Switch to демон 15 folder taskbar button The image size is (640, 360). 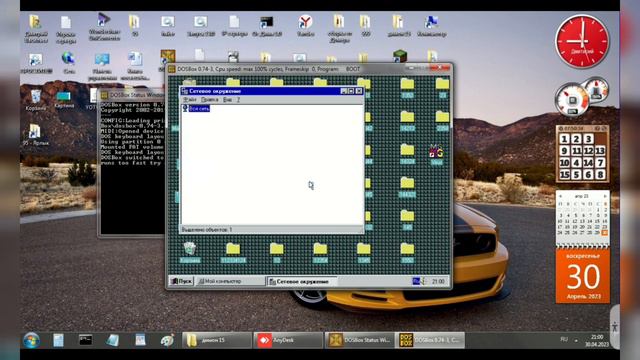pyautogui.click(x=216, y=340)
